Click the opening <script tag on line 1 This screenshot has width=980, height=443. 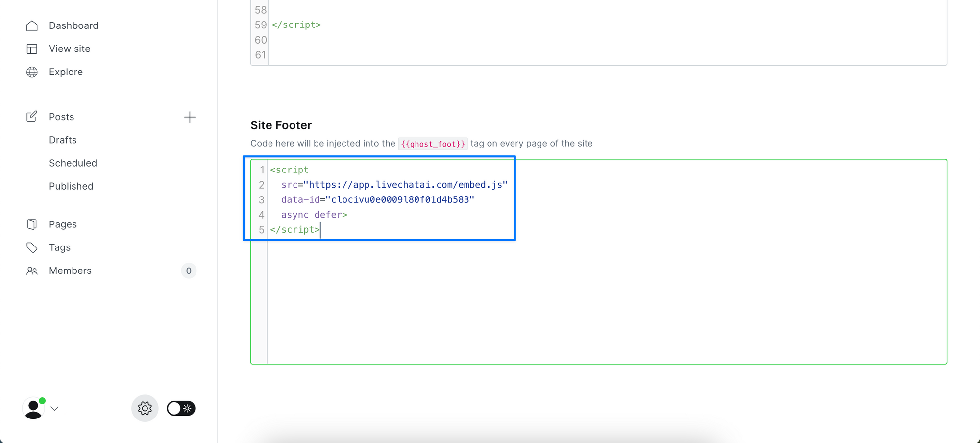click(289, 170)
